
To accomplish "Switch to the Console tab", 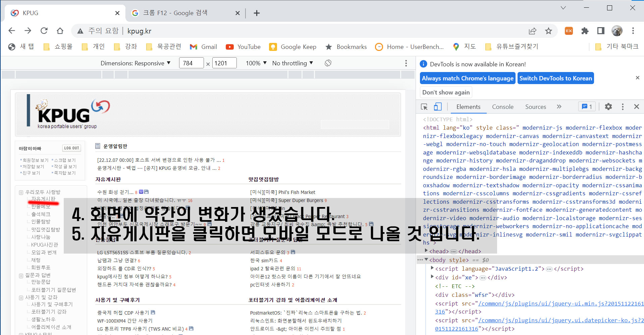I will 502,107.
